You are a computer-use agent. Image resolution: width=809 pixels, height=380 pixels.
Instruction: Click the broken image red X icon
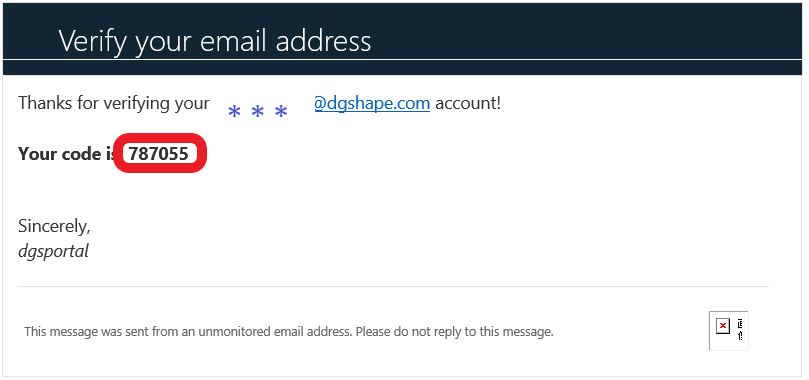(723, 326)
